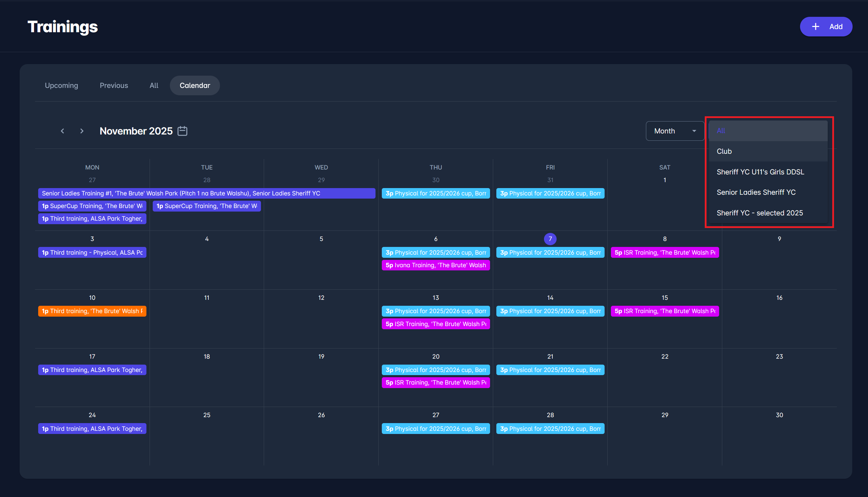Select the Calendar tab

(x=195, y=85)
